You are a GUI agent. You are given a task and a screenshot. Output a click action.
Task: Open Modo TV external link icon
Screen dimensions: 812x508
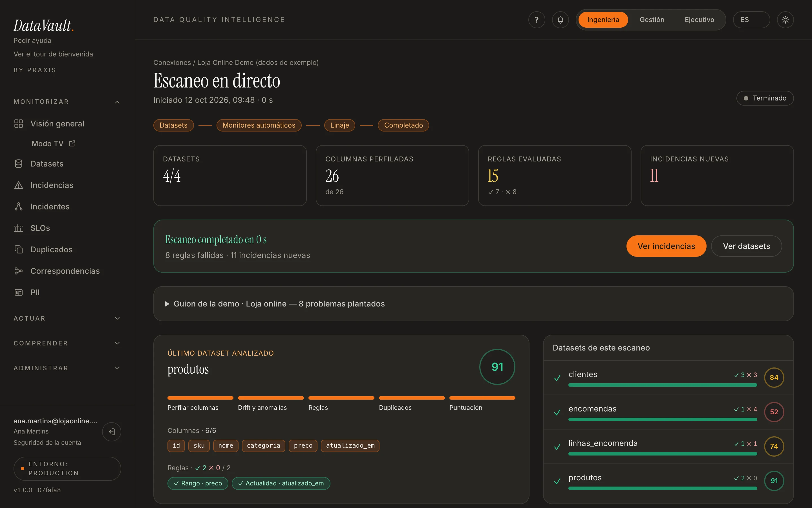click(72, 143)
